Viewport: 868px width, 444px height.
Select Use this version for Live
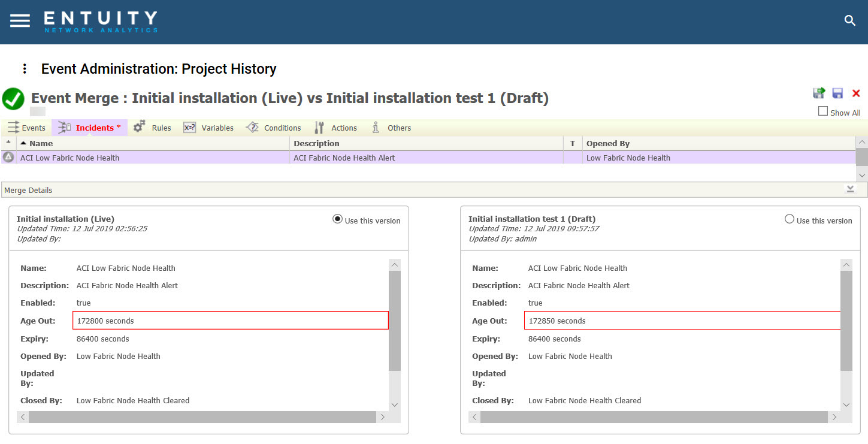337,219
